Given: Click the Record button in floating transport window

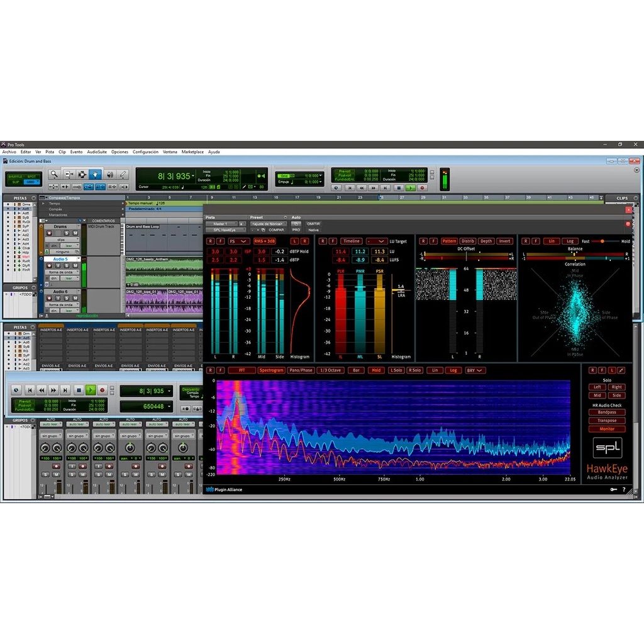Looking at the screenshot, I should click(103, 390).
